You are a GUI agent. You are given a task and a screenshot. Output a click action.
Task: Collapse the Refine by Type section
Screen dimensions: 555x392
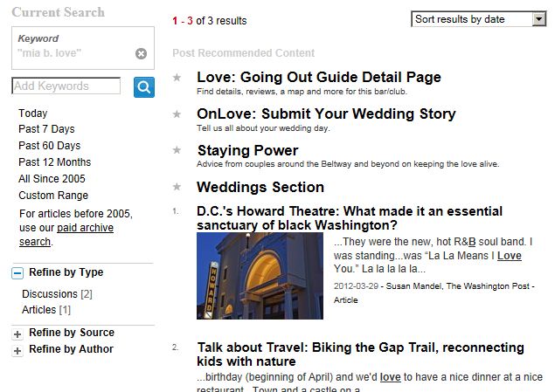pyautogui.click(x=17, y=273)
